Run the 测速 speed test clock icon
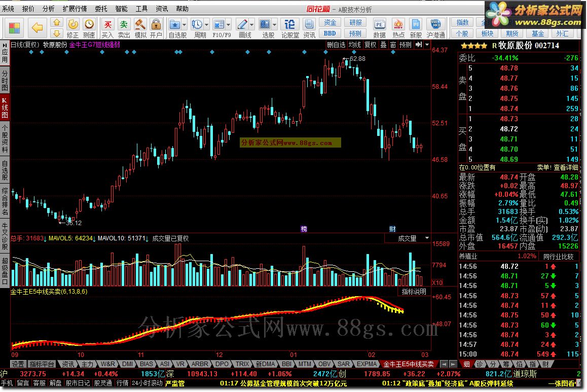The width and height of the screenshot is (587, 392). [89, 25]
